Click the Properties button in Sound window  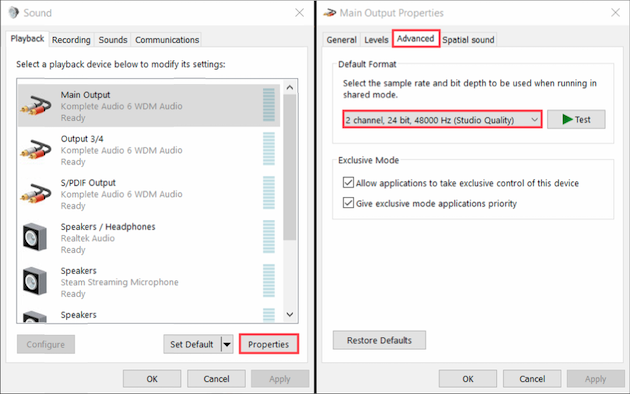[269, 344]
